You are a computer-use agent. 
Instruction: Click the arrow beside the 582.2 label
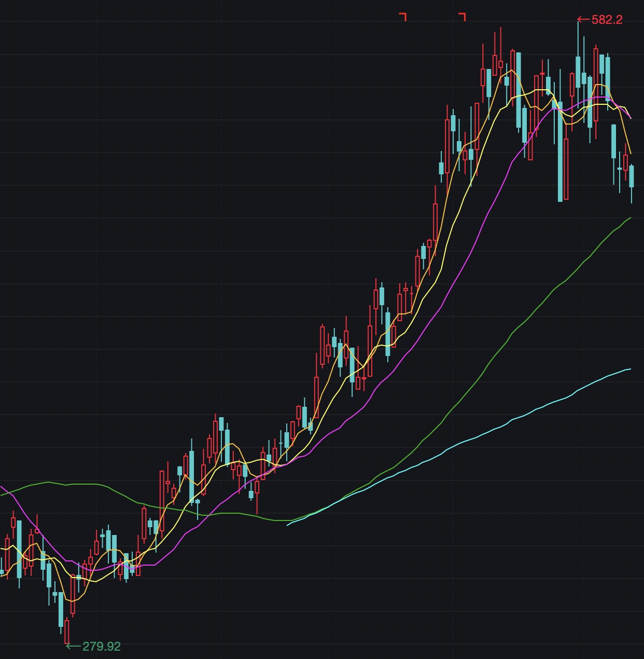pyautogui.click(x=583, y=20)
